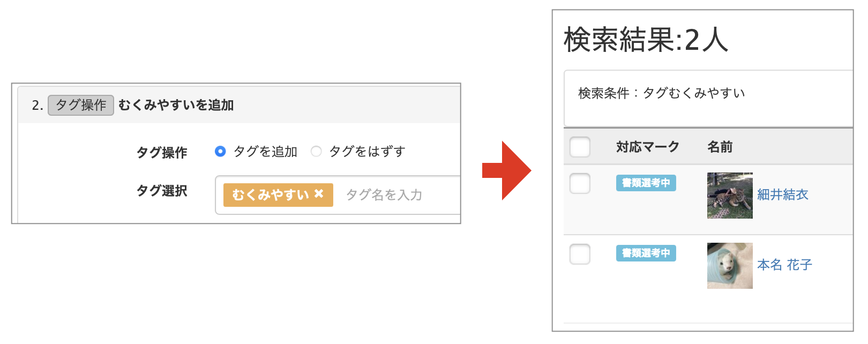Screen dimensions: 868x344
Task: Click the ferret profile photo thumbnail
Action: click(730, 265)
